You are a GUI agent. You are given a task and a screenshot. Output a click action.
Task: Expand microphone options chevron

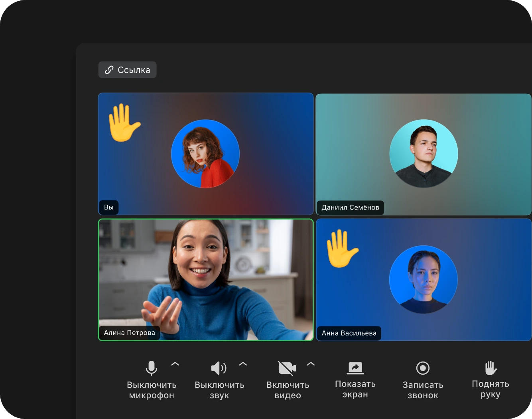pyautogui.click(x=175, y=364)
